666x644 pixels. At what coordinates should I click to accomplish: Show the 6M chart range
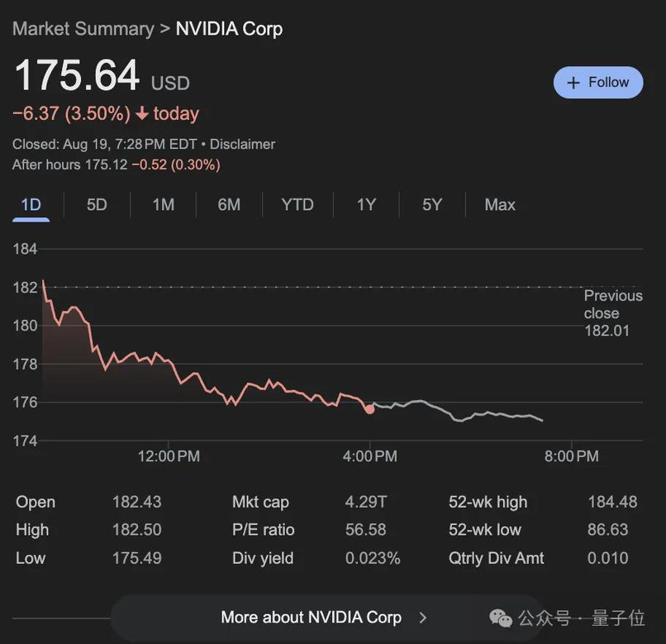[x=229, y=205]
